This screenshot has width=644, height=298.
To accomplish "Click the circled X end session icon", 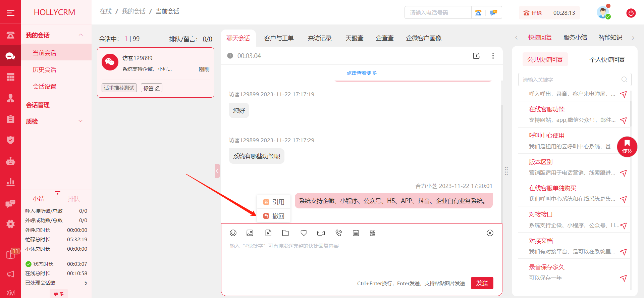I will (x=490, y=233).
